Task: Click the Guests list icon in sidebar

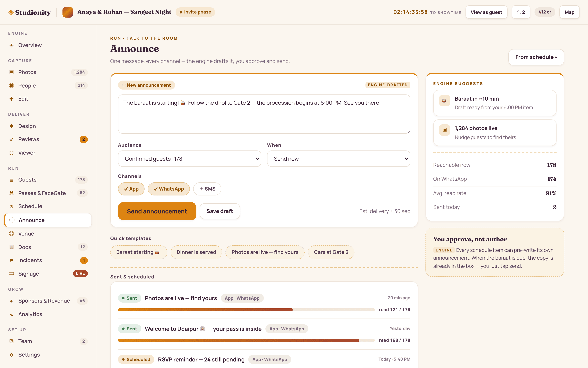Action: pyautogui.click(x=11, y=180)
